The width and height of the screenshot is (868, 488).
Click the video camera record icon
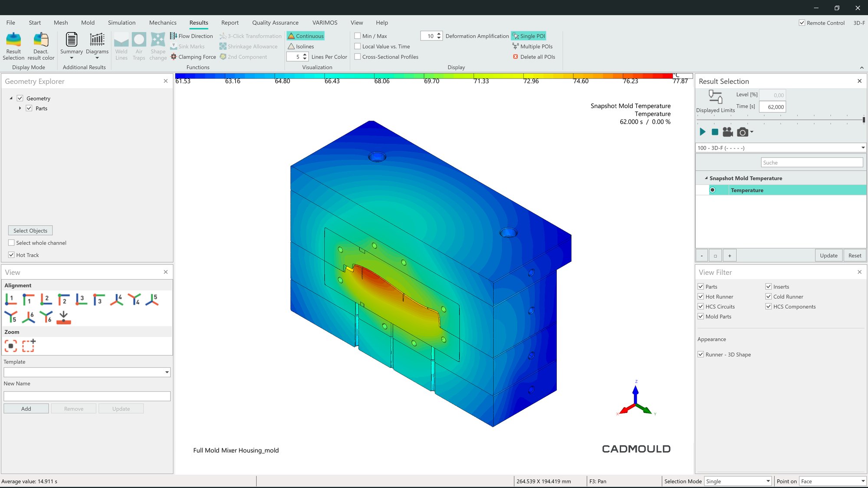727,132
